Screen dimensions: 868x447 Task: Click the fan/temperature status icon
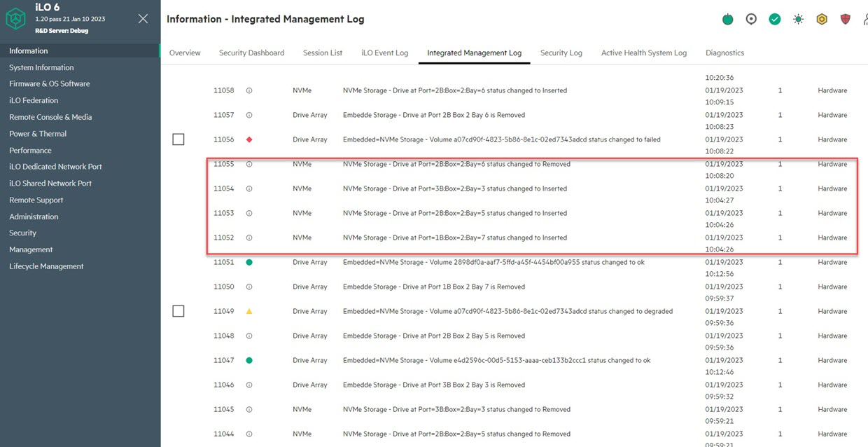tap(798, 19)
